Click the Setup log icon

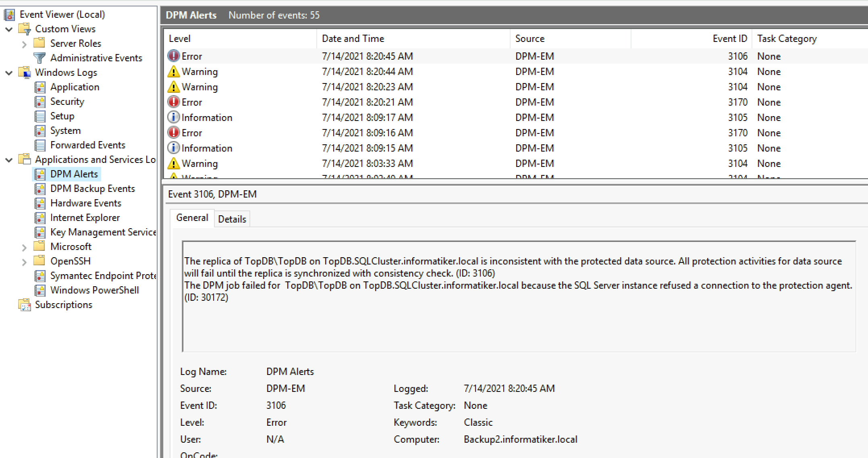[x=40, y=116]
